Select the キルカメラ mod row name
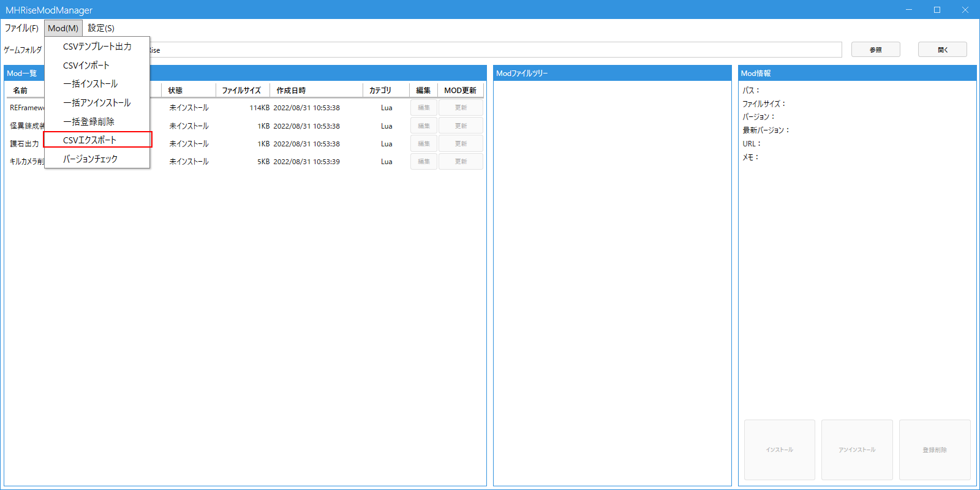The height and width of the screenshot is (490, 980). coord(27,162)
